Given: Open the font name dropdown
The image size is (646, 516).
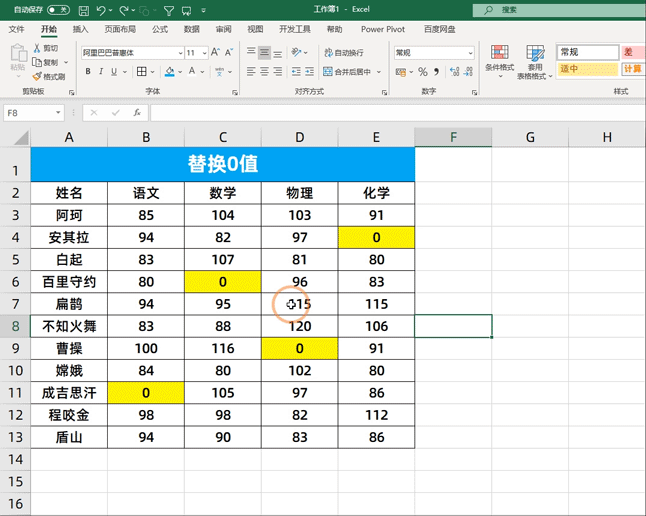Looking at the screenshot, I should point(180,53).
